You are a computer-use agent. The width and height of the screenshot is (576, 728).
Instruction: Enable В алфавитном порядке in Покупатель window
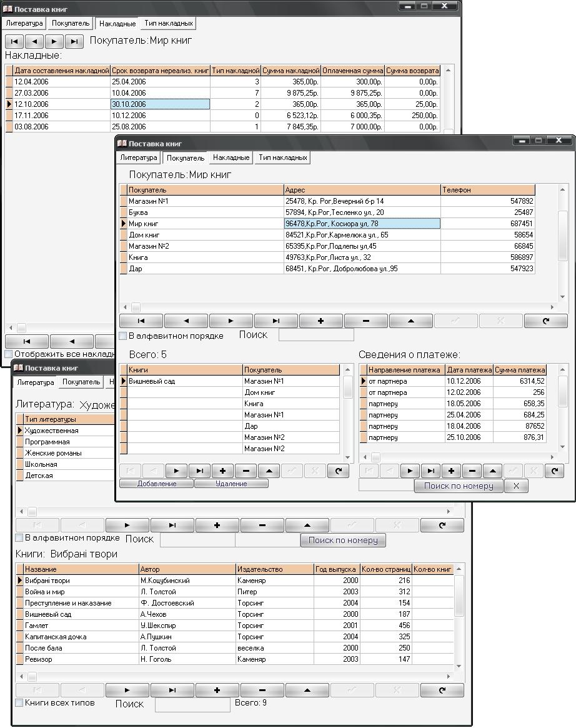(124, 336)
